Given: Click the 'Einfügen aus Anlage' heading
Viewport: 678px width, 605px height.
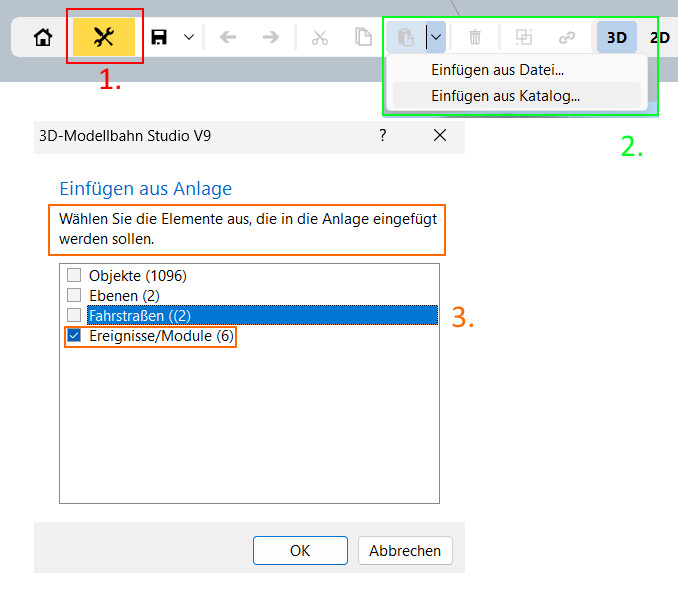Looking at the screenshot, I should 146,189.
